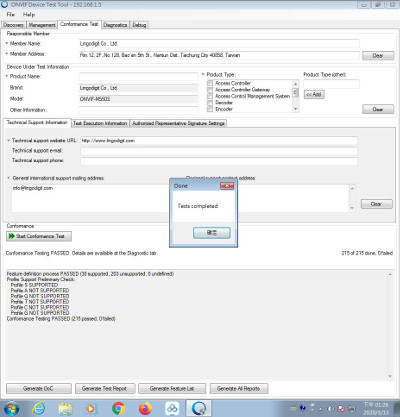Confirm the Tests completed dialog
This screenshot has height=417, width=400.
pyautogui.click(x=212, y=233)
